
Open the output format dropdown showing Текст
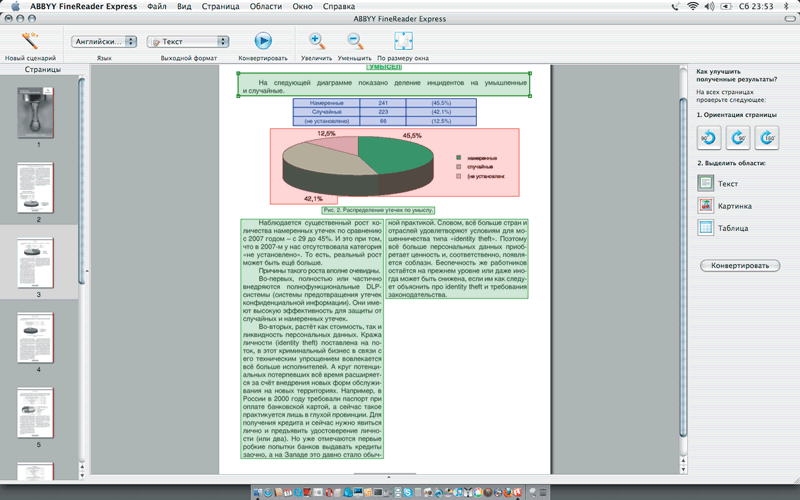[x=188, y=42]
